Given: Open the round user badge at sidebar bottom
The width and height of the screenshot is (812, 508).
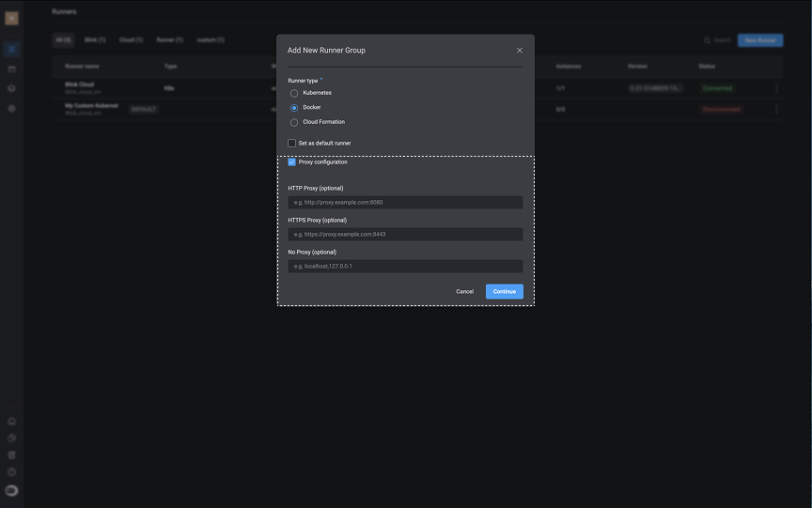Looking at the screenshot, I should [x=11, y=490].
